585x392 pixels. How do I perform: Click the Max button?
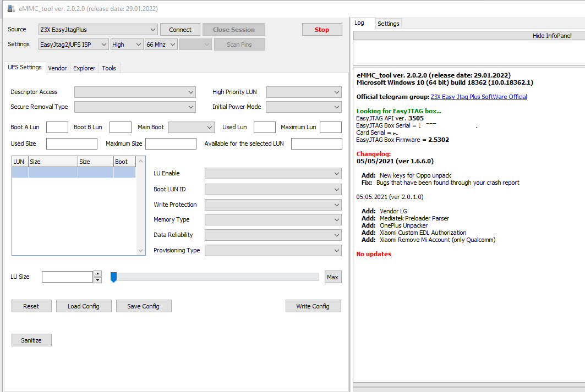[x=333, y=277]
